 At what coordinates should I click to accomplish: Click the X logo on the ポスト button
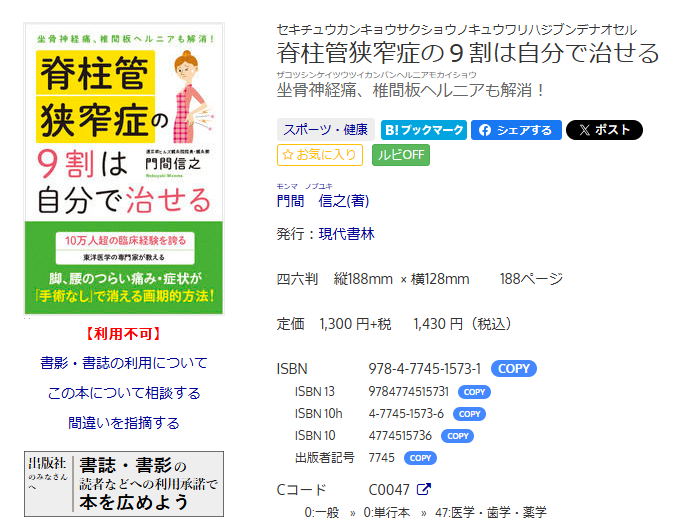pos(585,130)
